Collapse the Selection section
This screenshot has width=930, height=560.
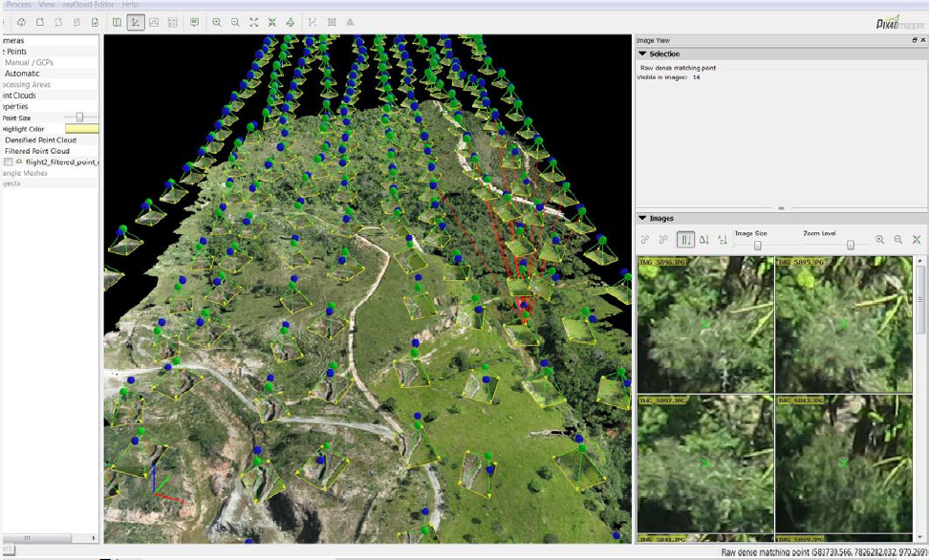point(643,54)
